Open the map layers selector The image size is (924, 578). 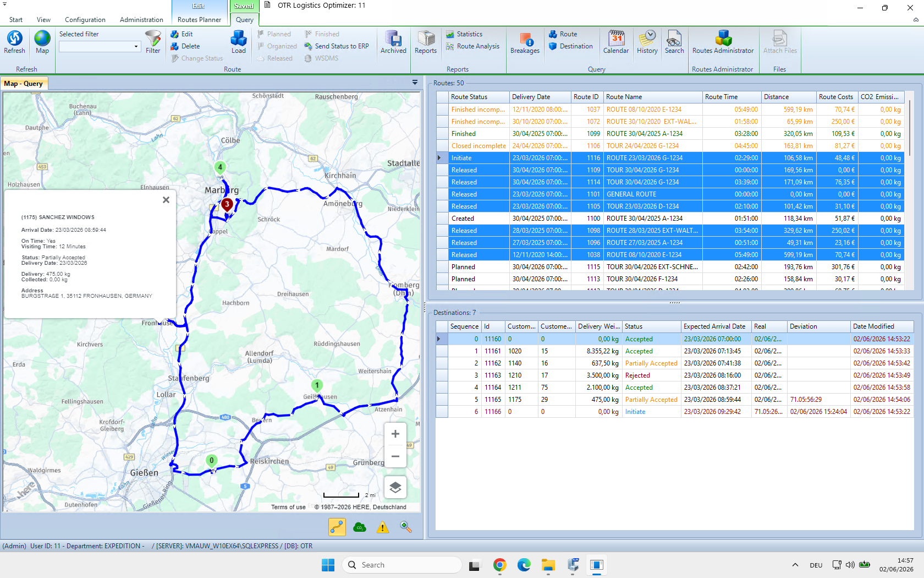395,487
